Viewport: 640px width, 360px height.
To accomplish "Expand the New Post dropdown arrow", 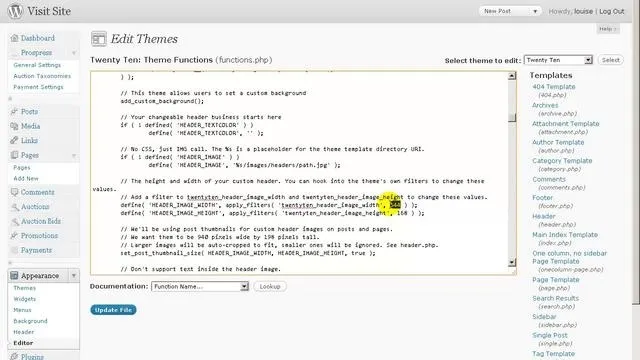I will pos(535,11).
